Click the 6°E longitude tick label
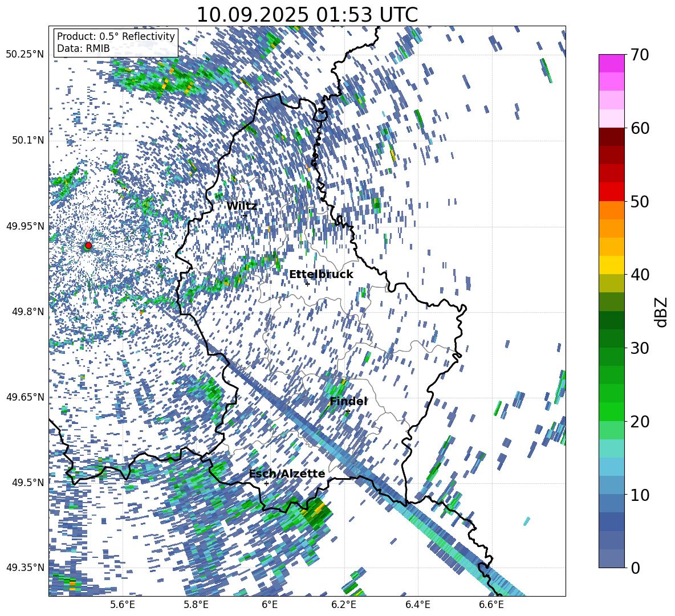675x616 pixels. (270, 605)
